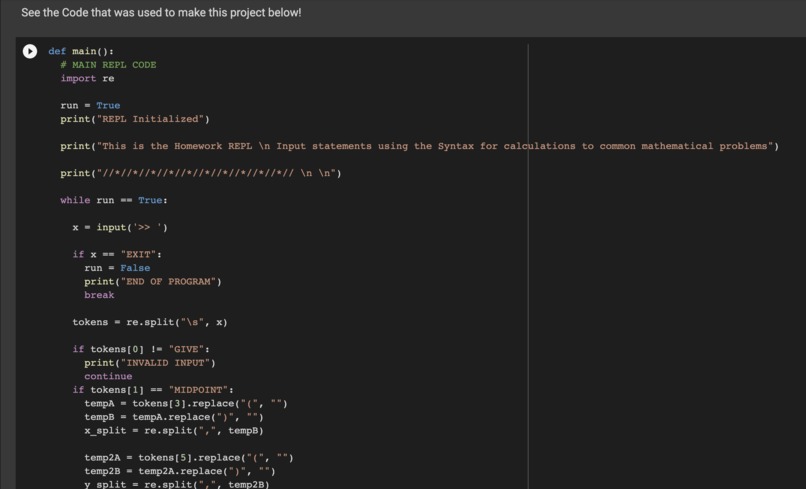The height and width of the screenshot is (489, 806).
Task: Click the 'def main():' line
Action: click(x=81, y=51)
